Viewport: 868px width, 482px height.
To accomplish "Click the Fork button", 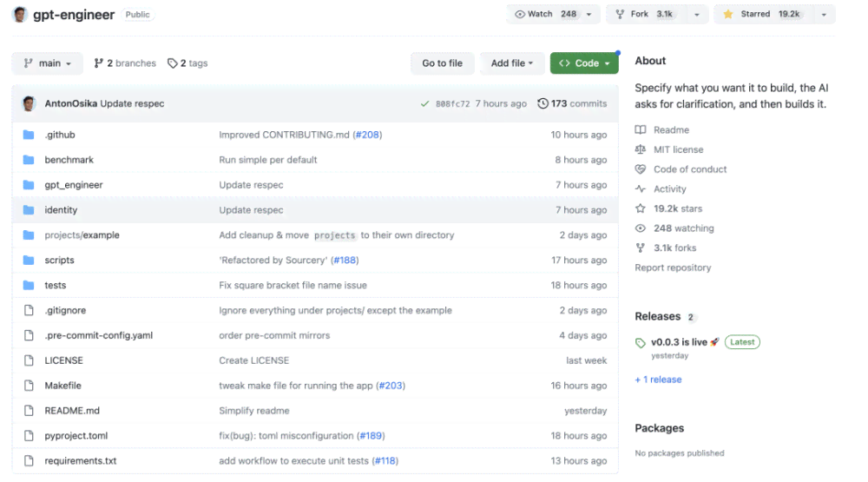I will 646,15.
